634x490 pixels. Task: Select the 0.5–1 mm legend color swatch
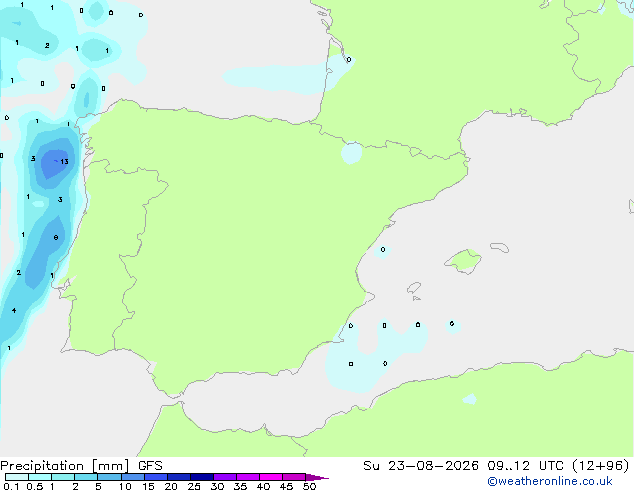coord(40,477)
